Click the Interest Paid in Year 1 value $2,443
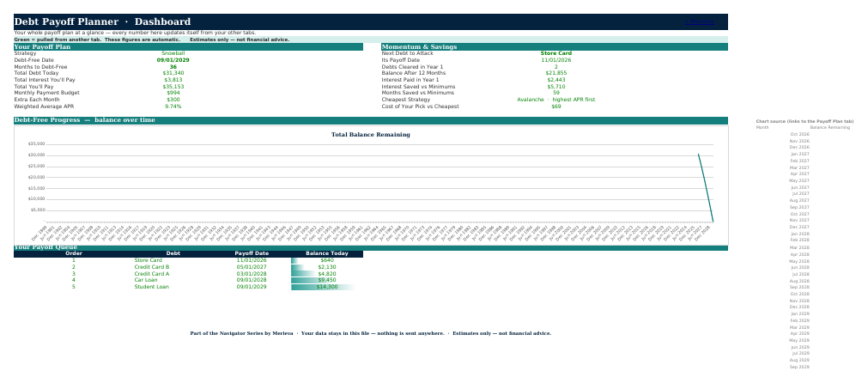Image resolution: width=868 pixels, height=383 pixels. [x=556, y=80]
